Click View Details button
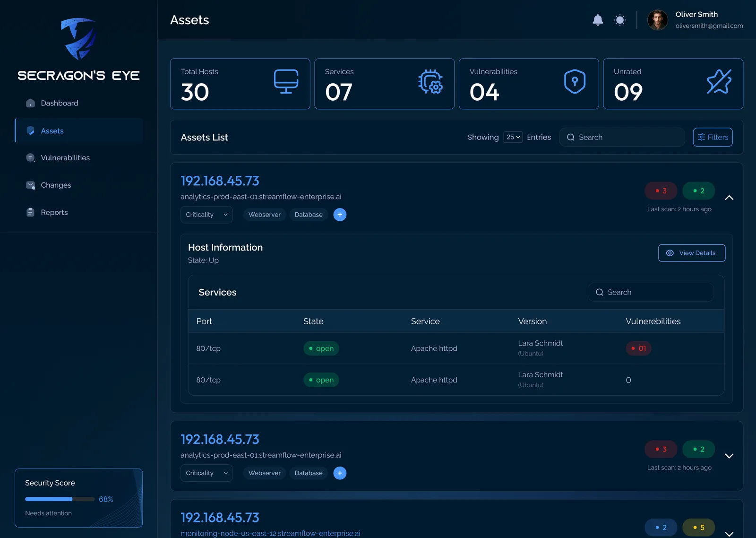Viewport: 756px width, 538px height. [692, 253]
